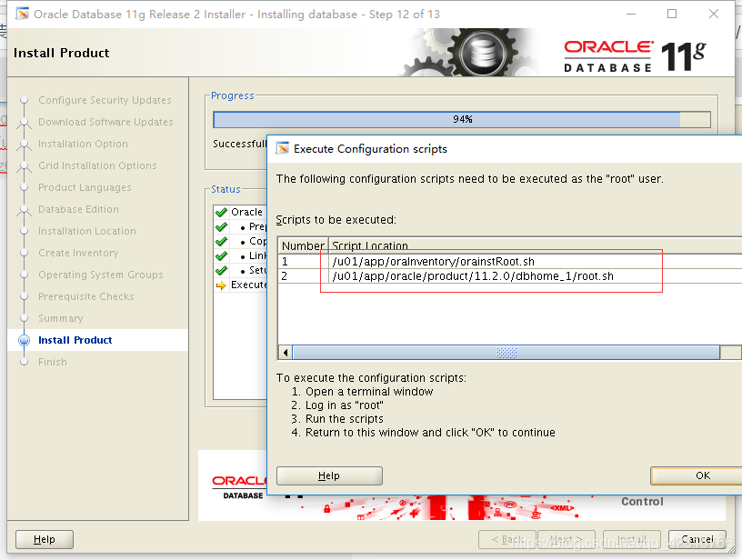The height and width of the screenshot is (560, 742).
Task: Click the Script Location column header
Action: [536, 245]
